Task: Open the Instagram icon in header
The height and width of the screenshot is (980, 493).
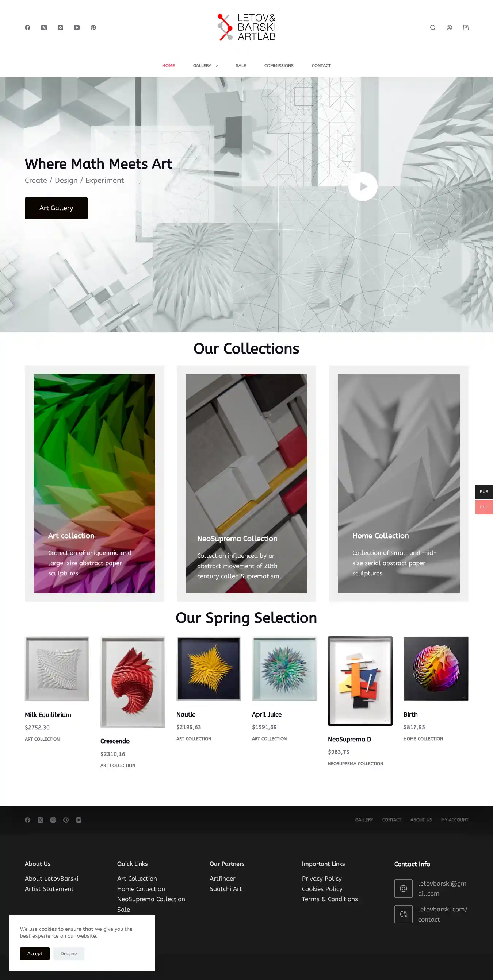Action: click(x=60, y=27)
